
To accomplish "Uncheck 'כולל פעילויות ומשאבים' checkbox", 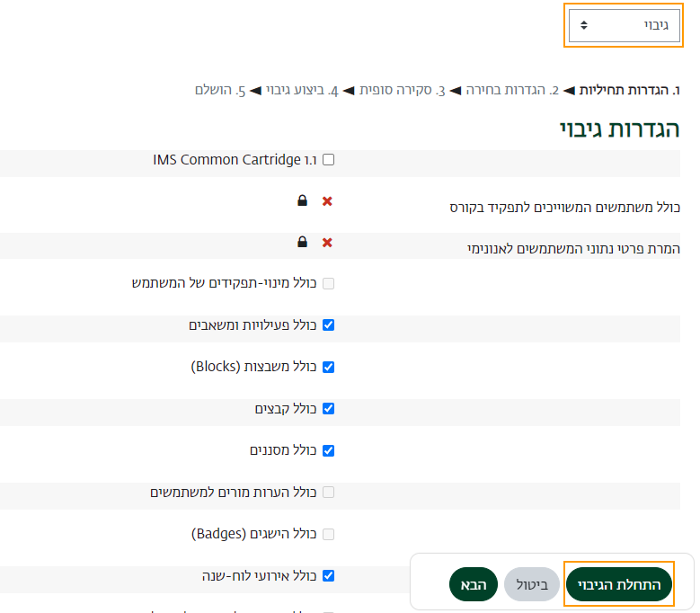I will point(328,324).
